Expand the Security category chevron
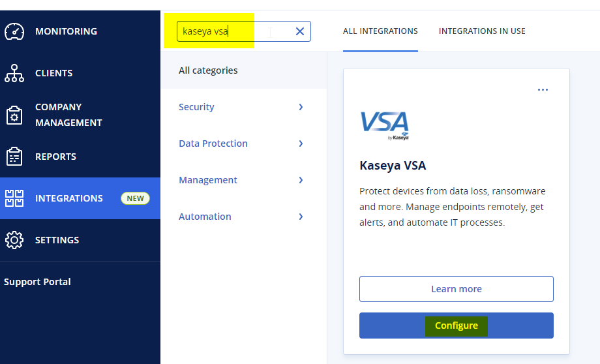The height and width of the screenshot is (364, 600). coord(301,107)
